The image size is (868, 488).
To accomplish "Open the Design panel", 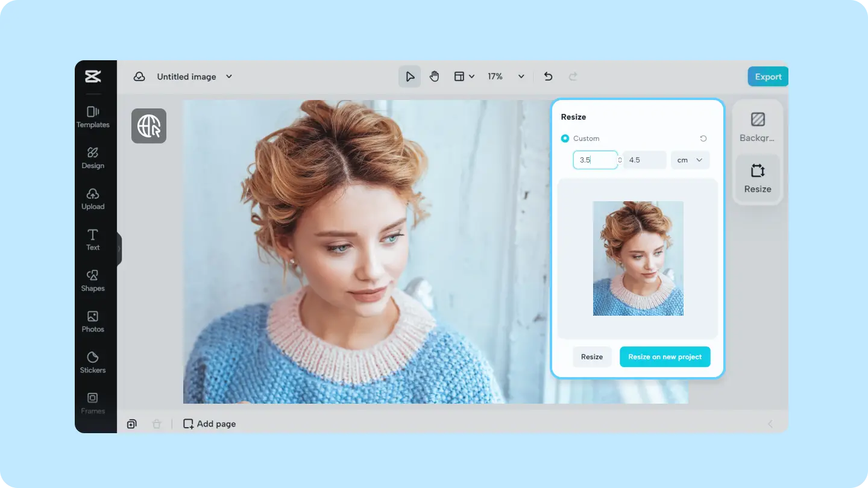I will click(93, 158).
